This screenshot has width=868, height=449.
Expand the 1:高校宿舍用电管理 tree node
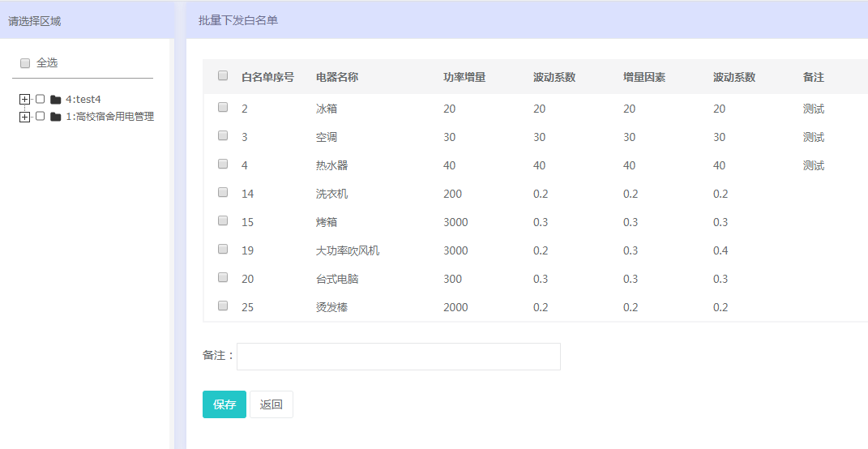pyautogui.click(x=24, y=117)
